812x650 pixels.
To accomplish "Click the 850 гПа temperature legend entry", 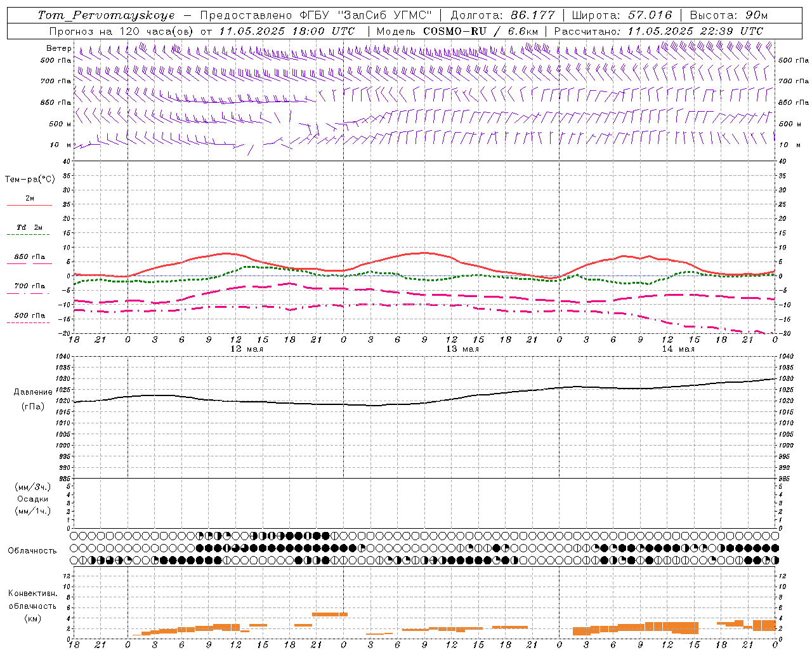I will click(29, 257).
